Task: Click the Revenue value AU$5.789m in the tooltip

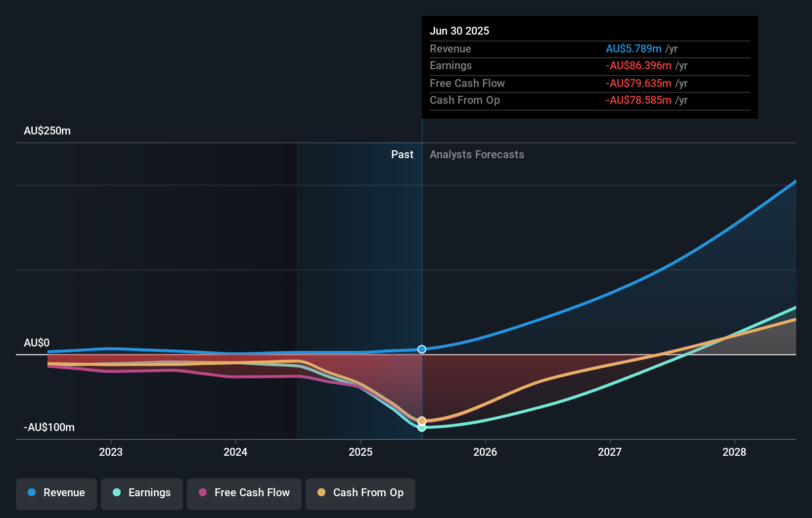Action: coord(634,48)
